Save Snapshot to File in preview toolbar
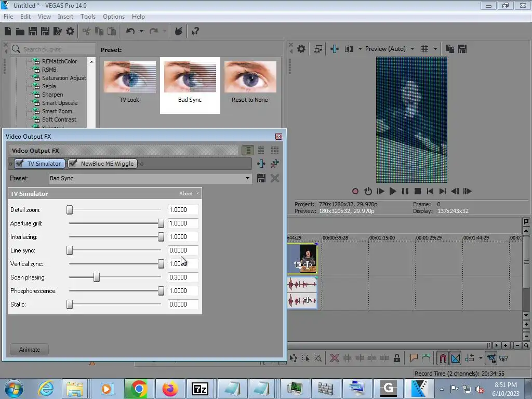 tap(462, 49)
